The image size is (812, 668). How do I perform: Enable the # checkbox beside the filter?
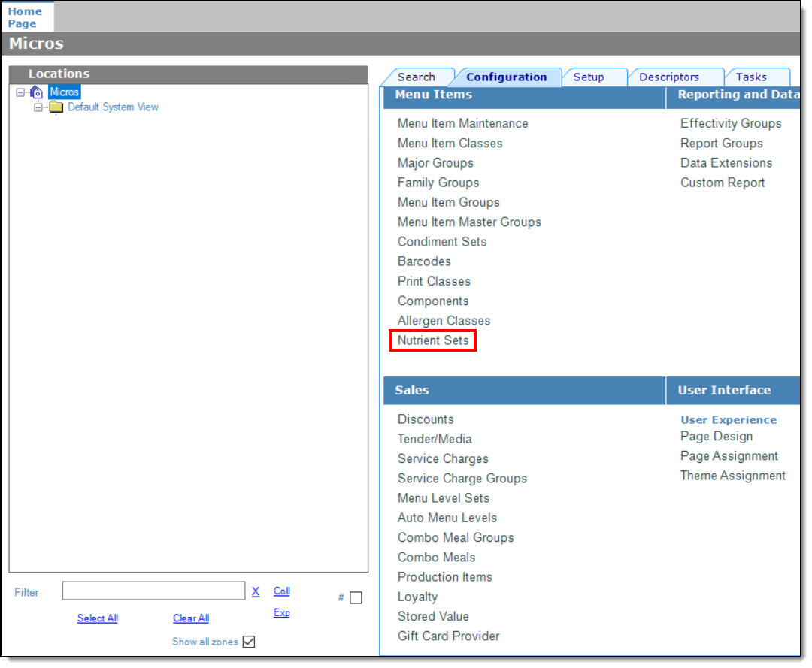(356, 597)
